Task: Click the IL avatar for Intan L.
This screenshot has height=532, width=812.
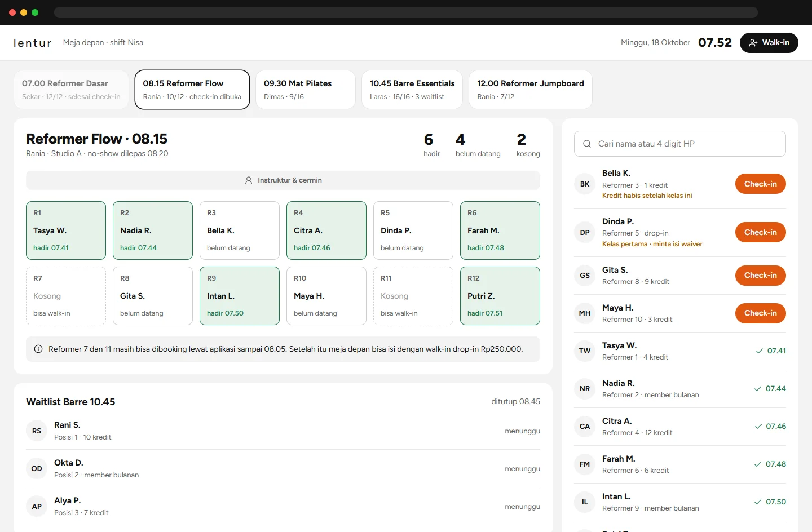Action: (x=585, y=502)
